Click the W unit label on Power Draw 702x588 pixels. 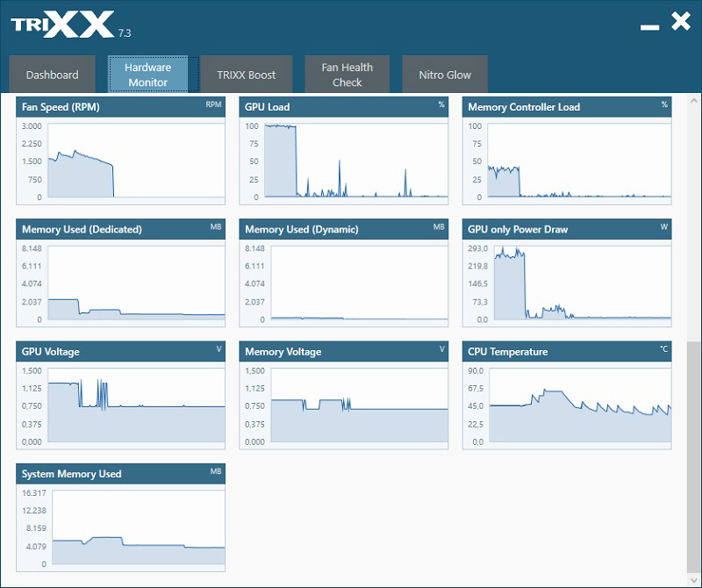coord(664,226)
